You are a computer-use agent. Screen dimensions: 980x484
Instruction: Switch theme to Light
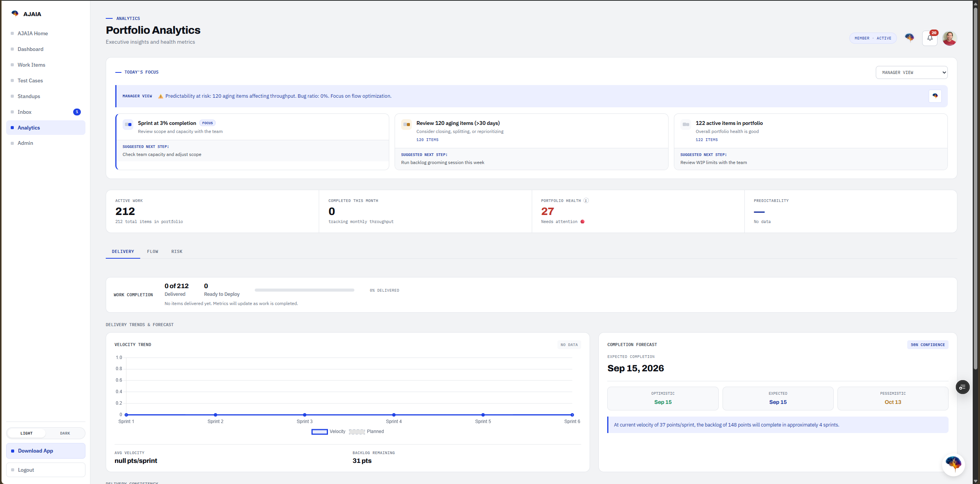click(26, 433)
